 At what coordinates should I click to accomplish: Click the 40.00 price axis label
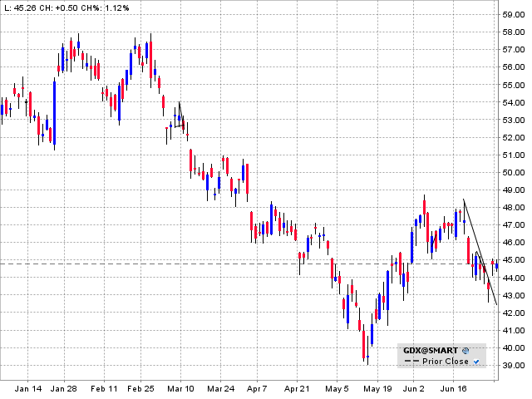(514, 348)
